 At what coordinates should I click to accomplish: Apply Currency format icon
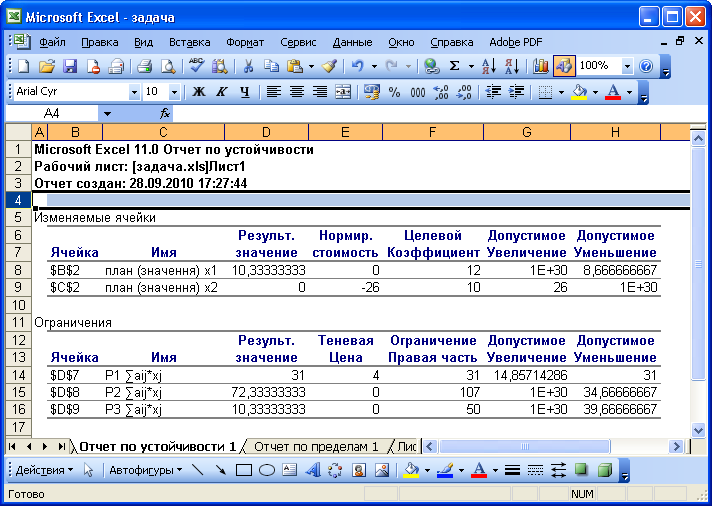coord(371,92)
